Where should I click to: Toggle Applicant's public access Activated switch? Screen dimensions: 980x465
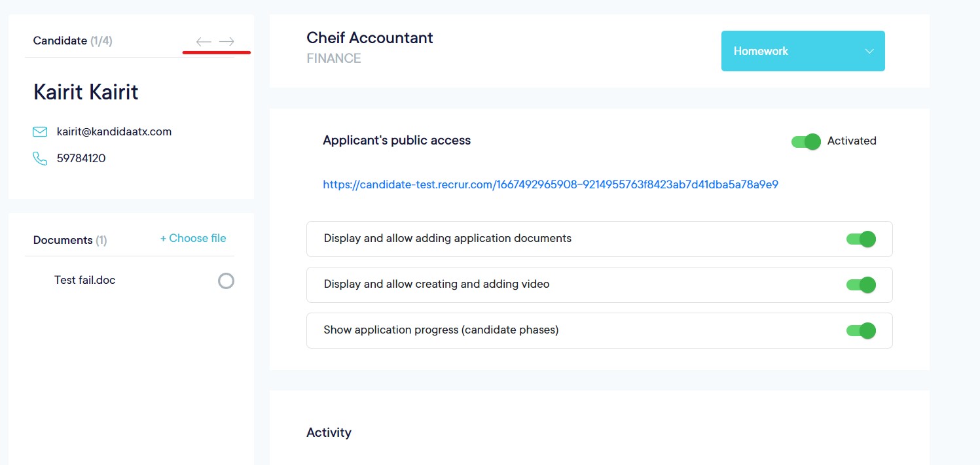(806, 141)
